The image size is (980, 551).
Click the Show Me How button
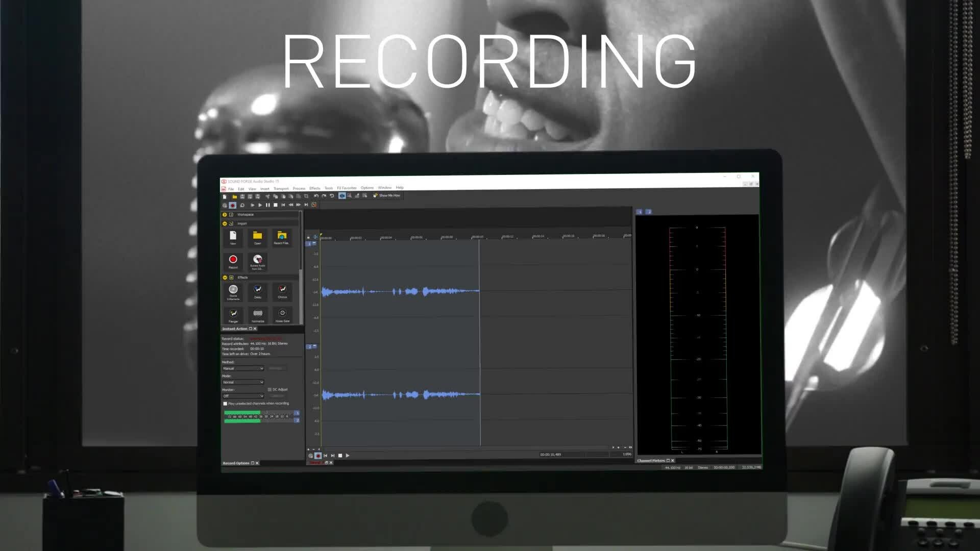point(387,195)
